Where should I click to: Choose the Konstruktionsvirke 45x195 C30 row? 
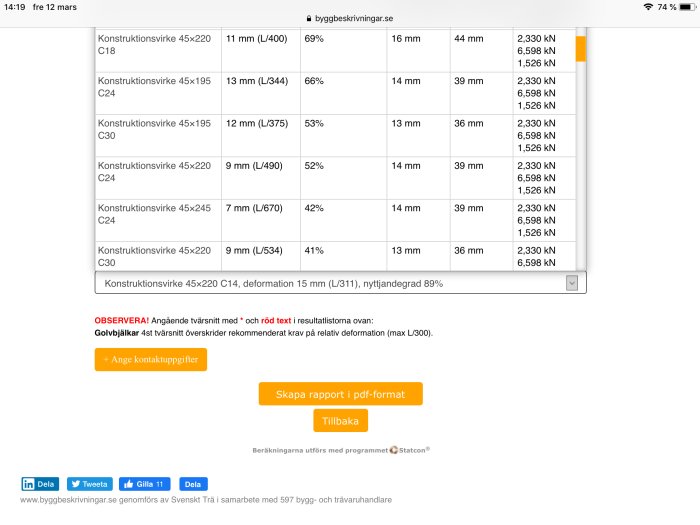pos(335,136)
